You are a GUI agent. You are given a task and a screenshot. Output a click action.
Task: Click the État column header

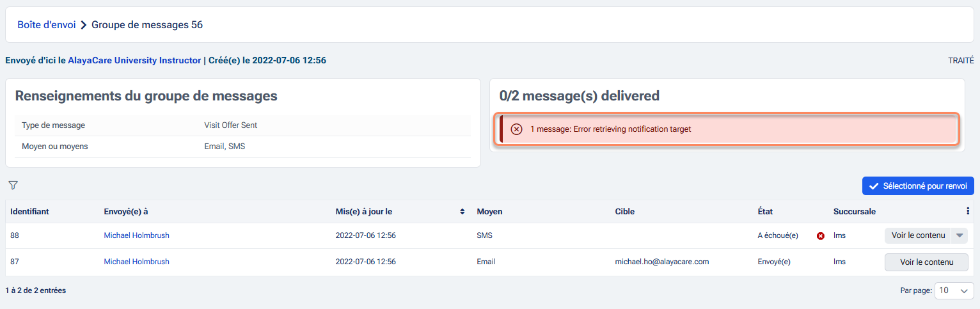point(767,212)
